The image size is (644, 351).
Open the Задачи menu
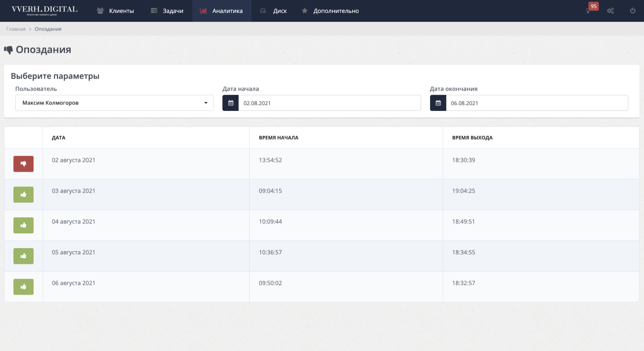(167, 11)
